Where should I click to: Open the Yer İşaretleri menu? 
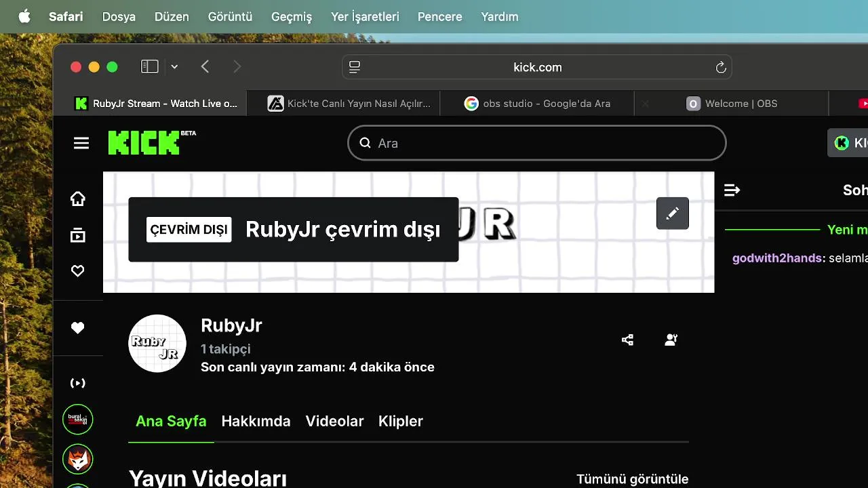pyautogui.click(x=365, y=16)
